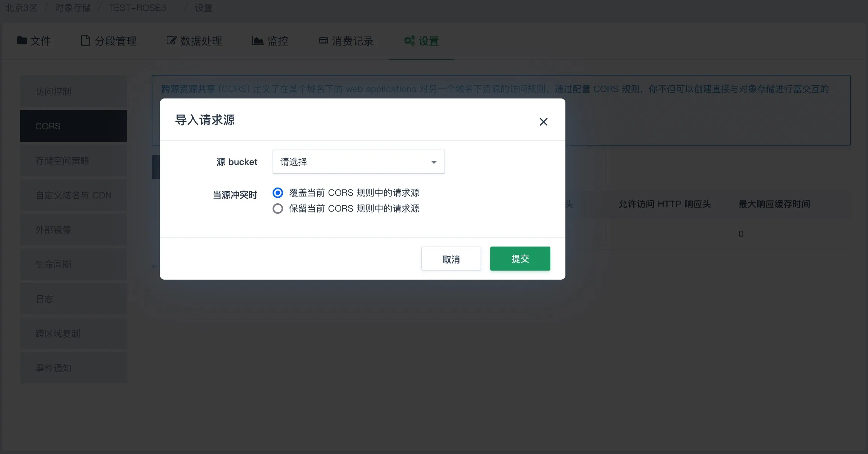This screenshot has height=454, width=868.
Task: Click 对象存储 in the breadcrumb
Action: pos(73,8)
